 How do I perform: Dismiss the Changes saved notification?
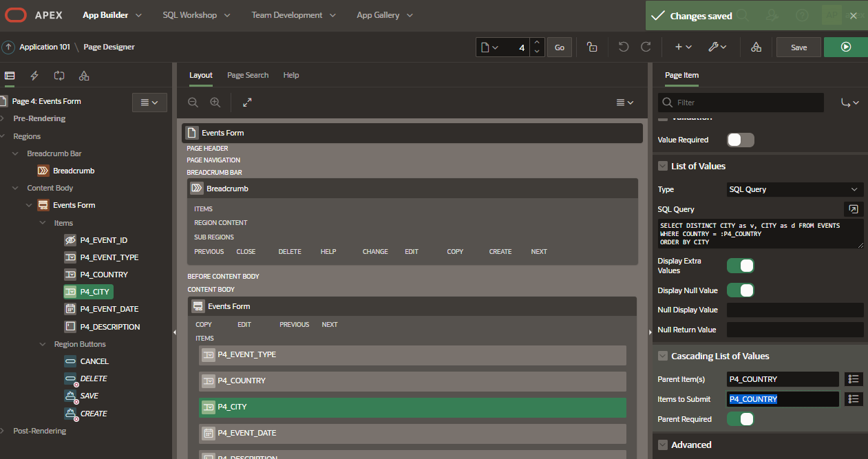point(853,16)
